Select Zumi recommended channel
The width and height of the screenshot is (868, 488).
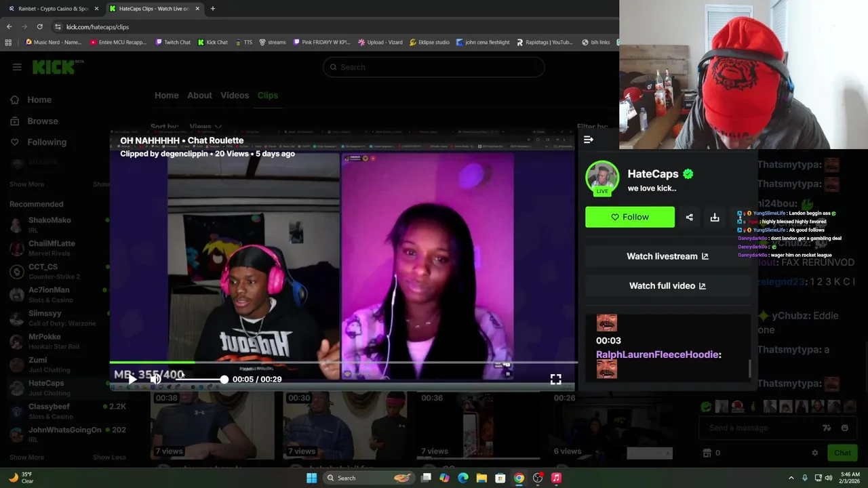coord(59,365)
